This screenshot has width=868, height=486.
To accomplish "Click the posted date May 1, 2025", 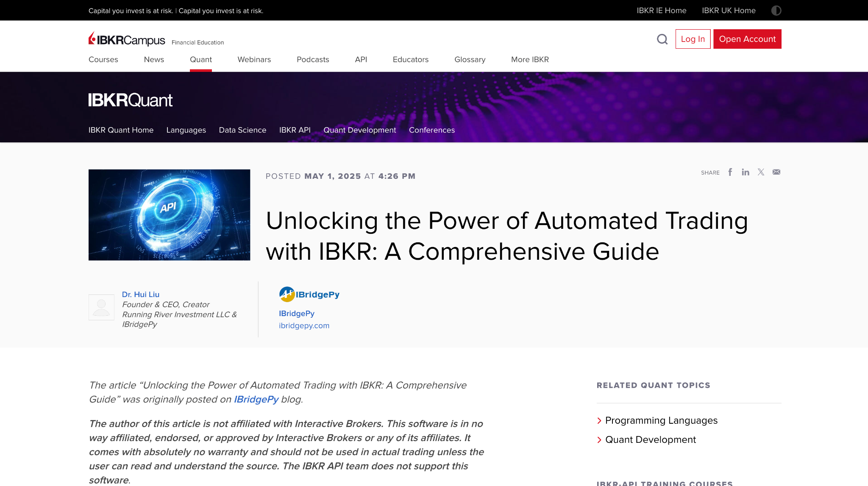I will pos(333,176).
